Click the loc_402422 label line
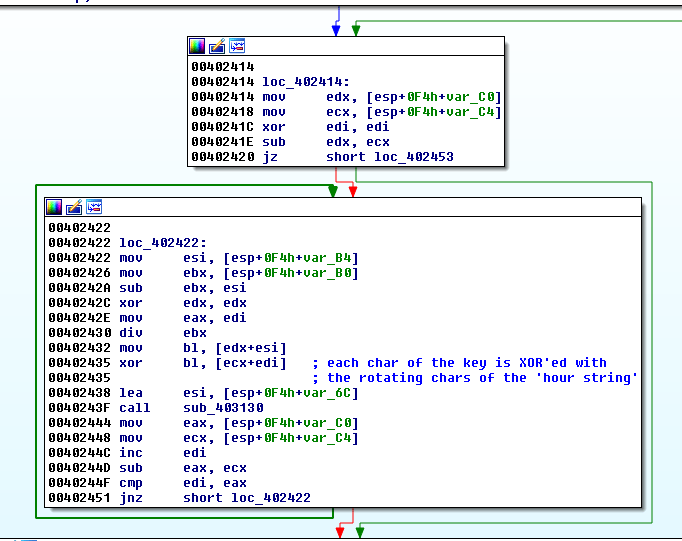 [163, 243]
